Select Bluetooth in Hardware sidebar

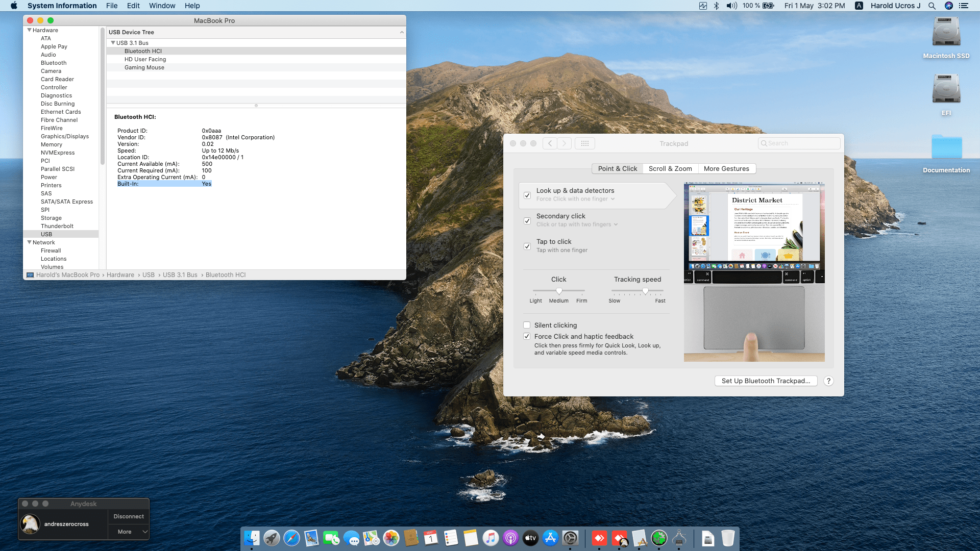point(54,63)
